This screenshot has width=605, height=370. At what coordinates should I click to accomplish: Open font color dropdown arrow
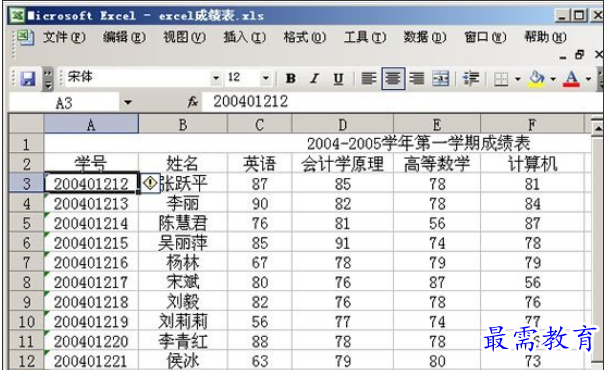[x=588, y=79]
